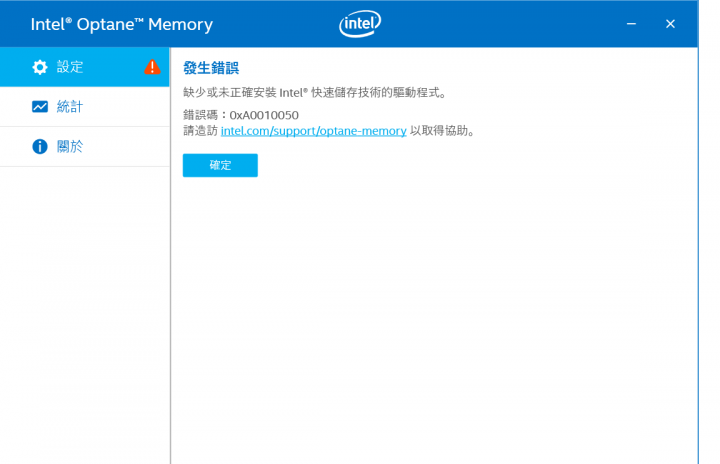Confirm the error with the 確定 button

pos(220,165)
